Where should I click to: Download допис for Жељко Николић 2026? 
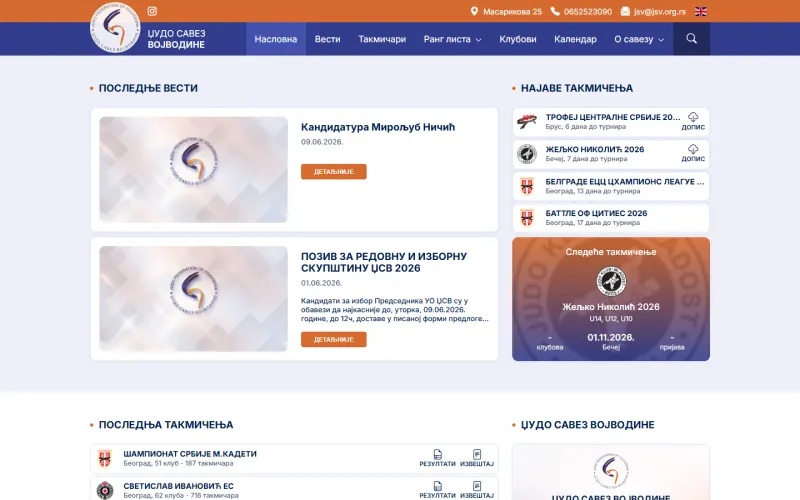click(x=693, y=153)
